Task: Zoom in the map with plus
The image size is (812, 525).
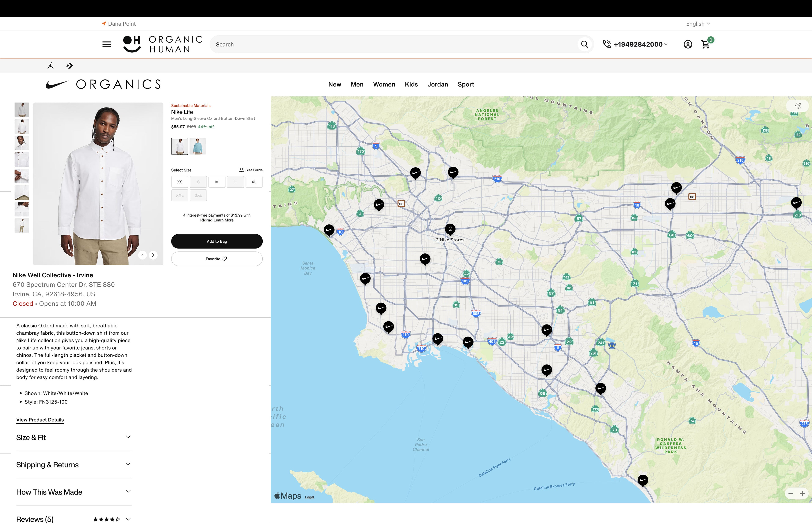Action: (802, 493)
